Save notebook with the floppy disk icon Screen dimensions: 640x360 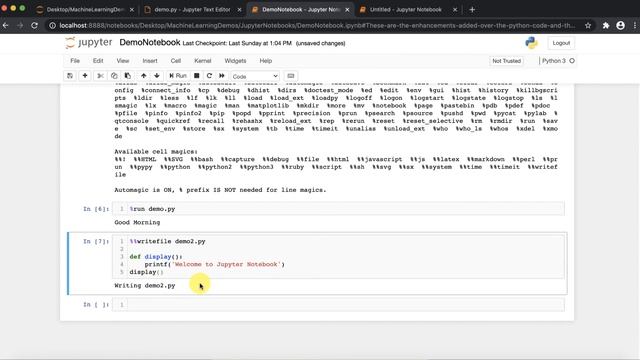pyautogui.click(x=70, y=76)
